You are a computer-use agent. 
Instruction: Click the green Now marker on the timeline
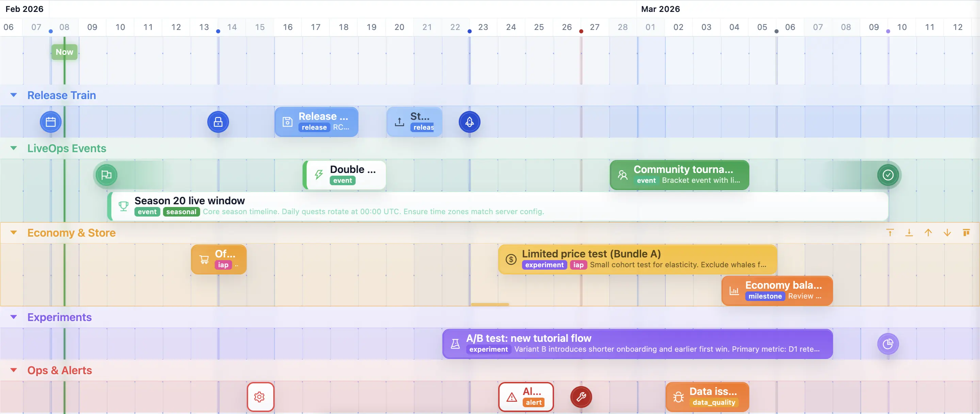point(64,52)
